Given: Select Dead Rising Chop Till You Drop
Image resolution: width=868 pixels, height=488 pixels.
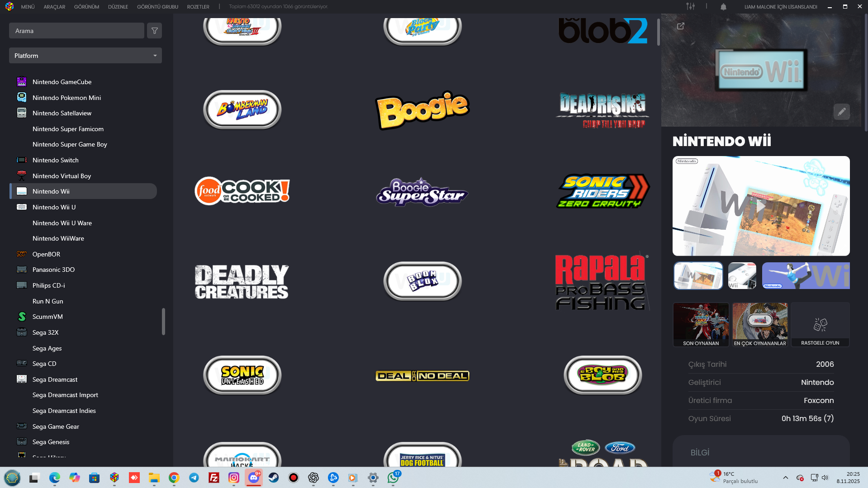Looking at the screenshot, I should [x=602, y=110].
